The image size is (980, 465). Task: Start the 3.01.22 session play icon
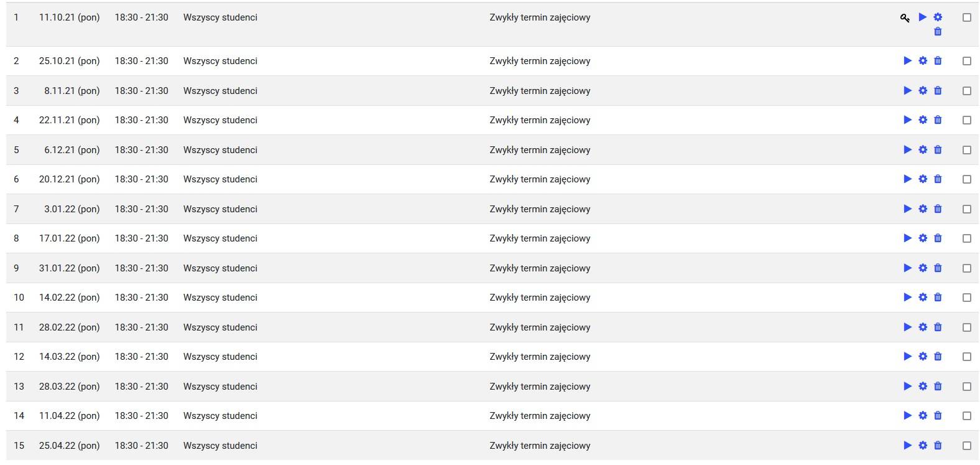click(x=907, y=209)
